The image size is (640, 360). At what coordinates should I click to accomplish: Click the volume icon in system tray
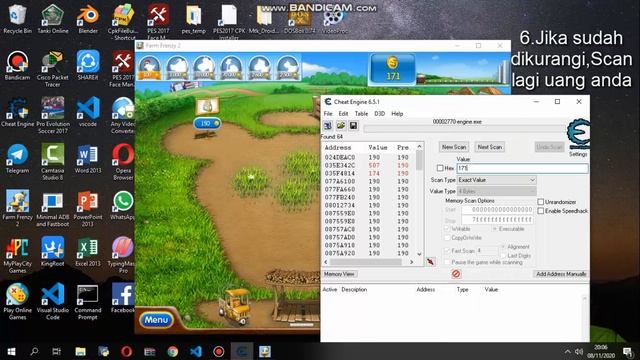point(578,351)
